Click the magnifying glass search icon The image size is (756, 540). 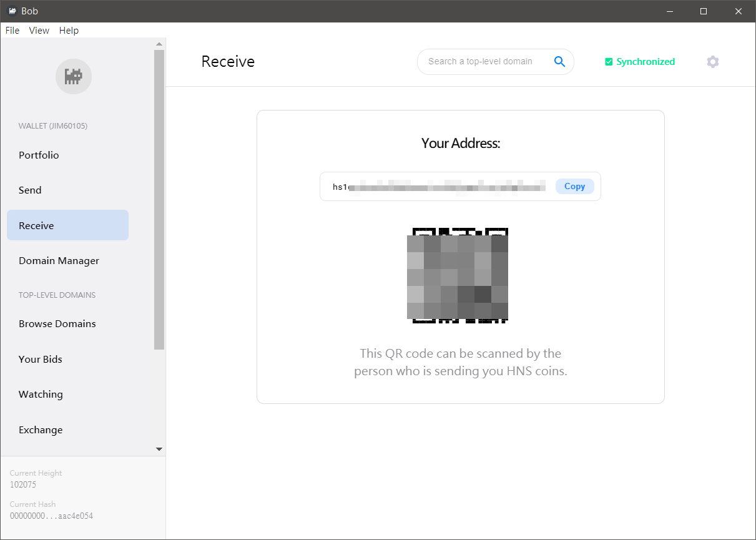[x=559, y=61]
